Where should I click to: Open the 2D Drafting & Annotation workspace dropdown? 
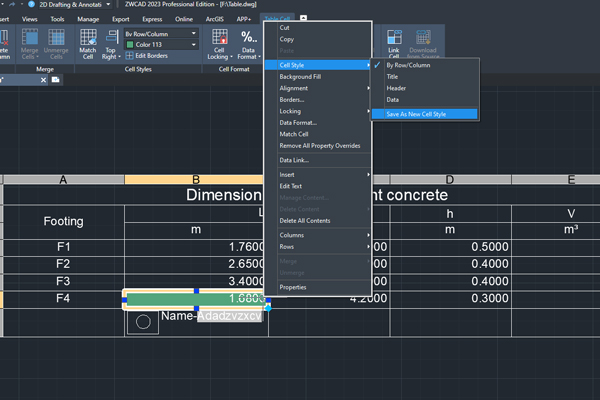coord(108,5)
